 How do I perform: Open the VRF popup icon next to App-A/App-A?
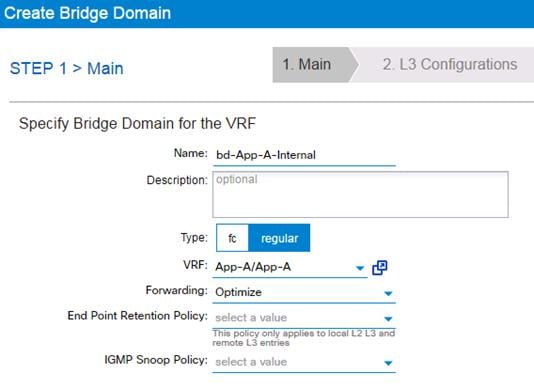(380, 268)
